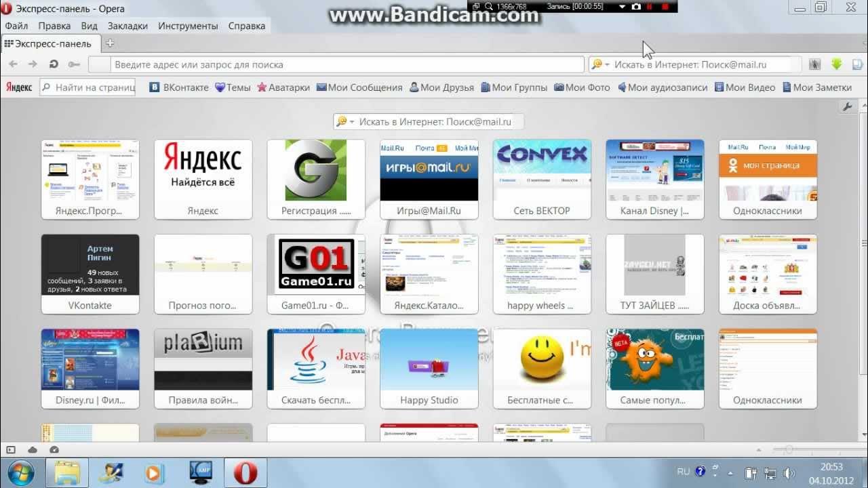The width and height of the screenshot is (868, 488).
Task: Open the Game01.ru speed dial tile
Action: (316, 274)
